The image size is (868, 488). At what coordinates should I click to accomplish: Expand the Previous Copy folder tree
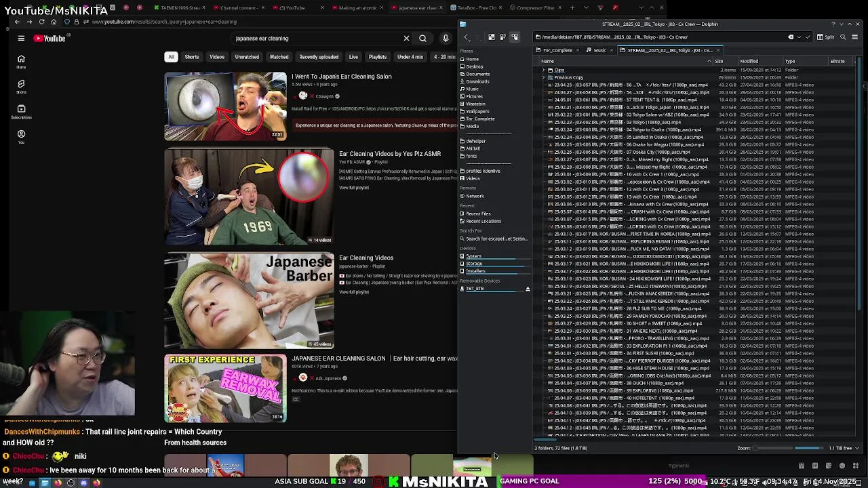click(544, 77)
